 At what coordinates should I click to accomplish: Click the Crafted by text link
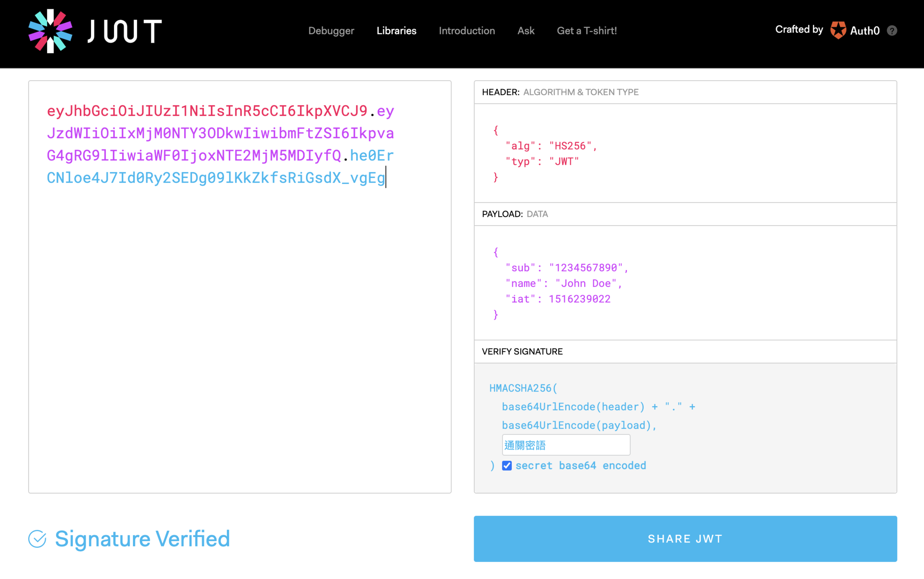click(799, 30)
